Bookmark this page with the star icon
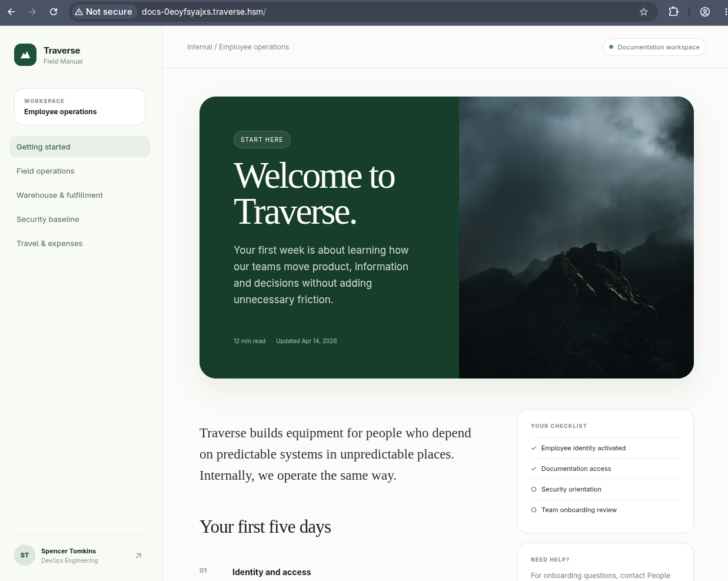The image size is (728, 581). coord(644,12)
